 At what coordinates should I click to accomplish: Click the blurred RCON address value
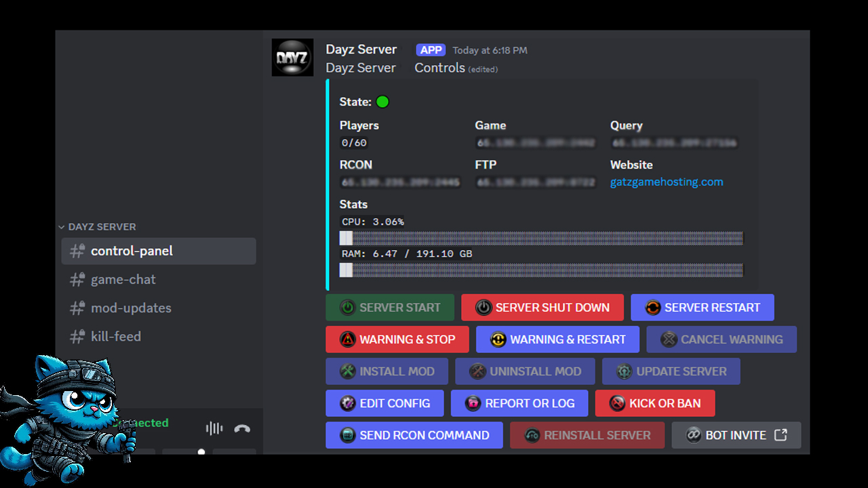(400, 182)
